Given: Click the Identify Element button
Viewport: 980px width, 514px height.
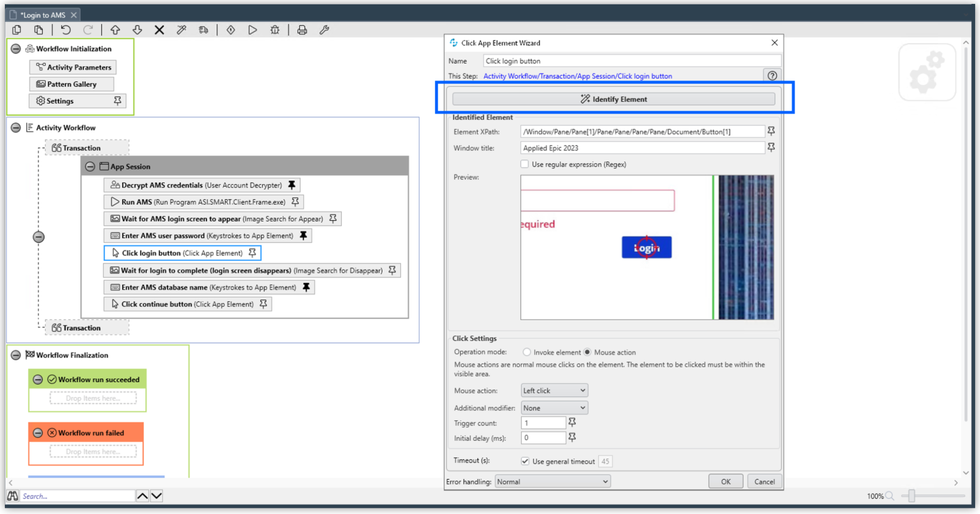Looking at the screenshot, I should (614, 99).
